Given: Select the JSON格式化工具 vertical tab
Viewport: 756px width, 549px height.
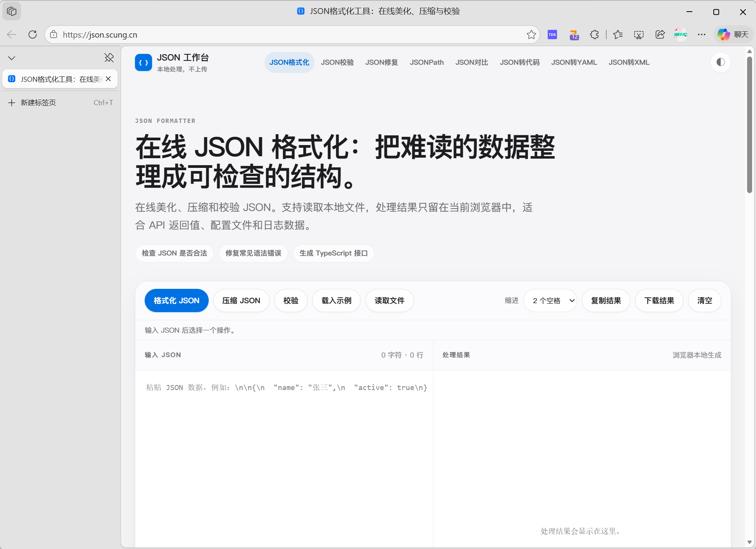Looking at the screenshot, I should [60, 79].
